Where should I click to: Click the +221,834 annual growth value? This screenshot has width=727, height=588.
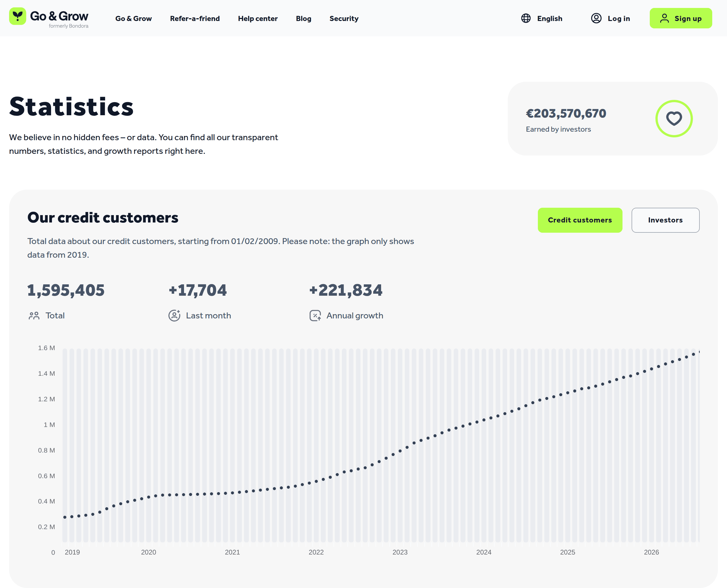click(346, 290)
